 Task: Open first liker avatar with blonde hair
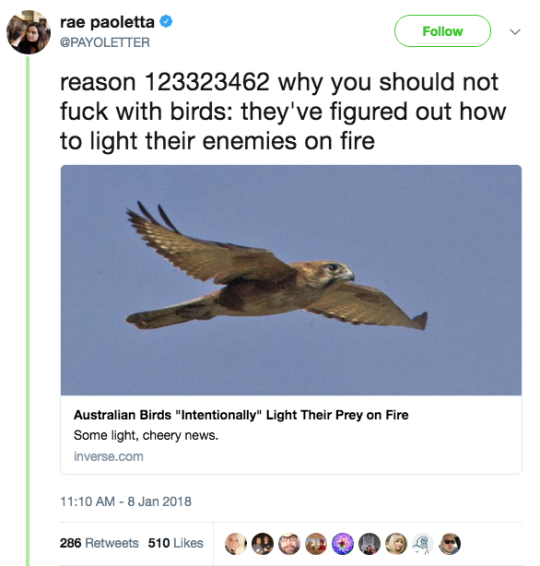coord(236,544)
